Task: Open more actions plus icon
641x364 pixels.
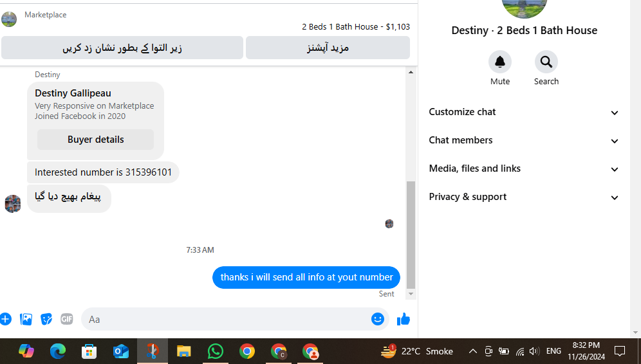Action: (x=5, y=319)
